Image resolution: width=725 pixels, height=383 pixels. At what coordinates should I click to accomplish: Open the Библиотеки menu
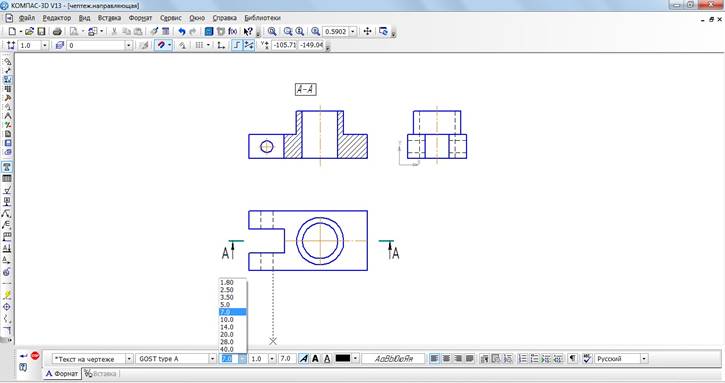point(263,18)
